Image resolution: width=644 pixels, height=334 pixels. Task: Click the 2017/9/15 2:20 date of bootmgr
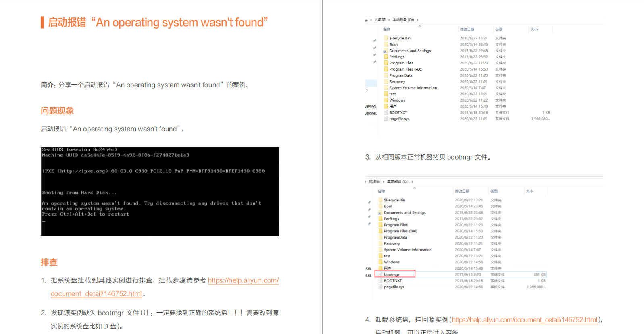click(x=468, y=274)
